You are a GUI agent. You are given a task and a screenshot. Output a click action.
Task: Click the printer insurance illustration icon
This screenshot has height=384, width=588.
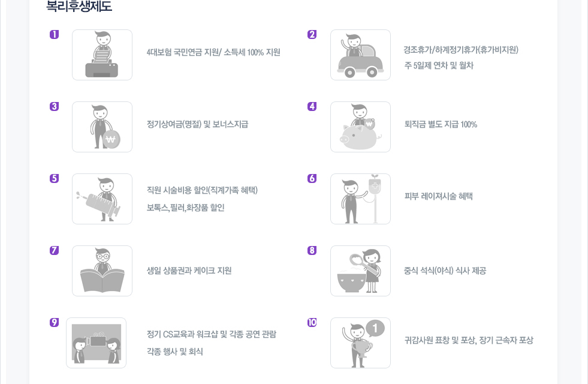click(x=102, y=55)
